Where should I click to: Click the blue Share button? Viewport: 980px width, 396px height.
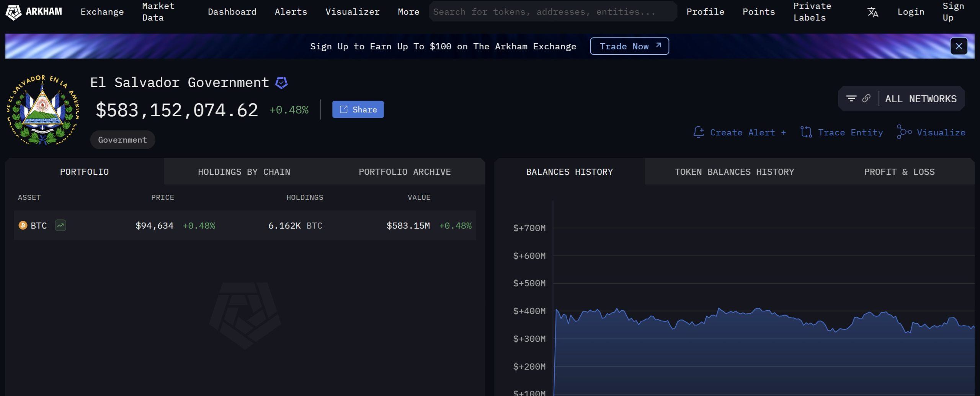click(x=358, y=109)
